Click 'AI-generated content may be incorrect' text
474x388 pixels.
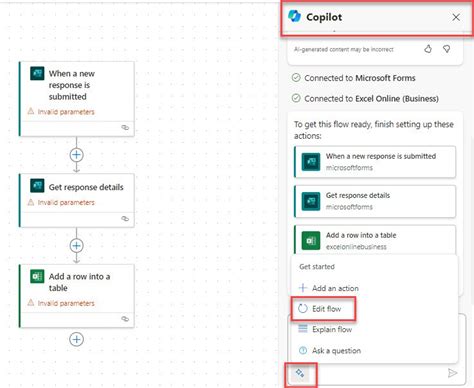coord(344,49)
